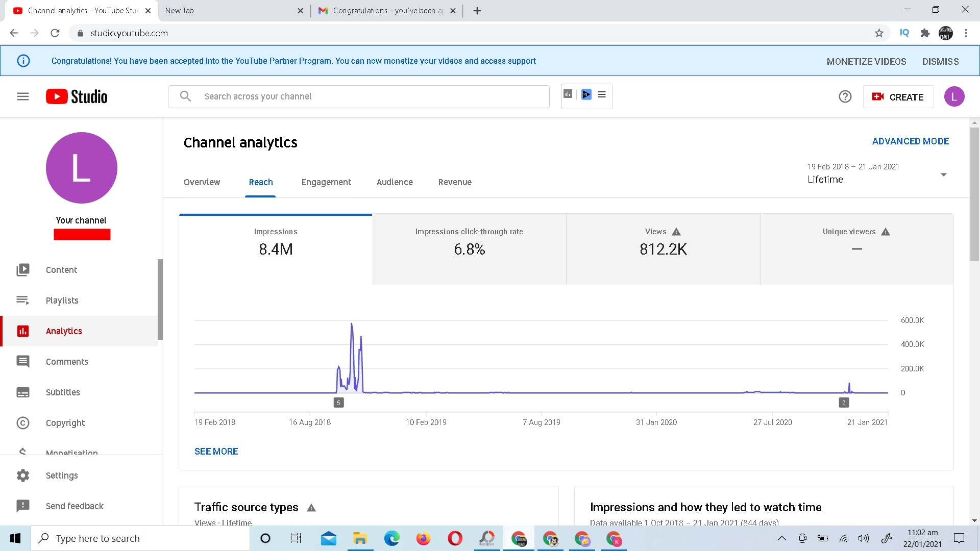Click the main page vertical scrollbar thumb

point(974,194)
